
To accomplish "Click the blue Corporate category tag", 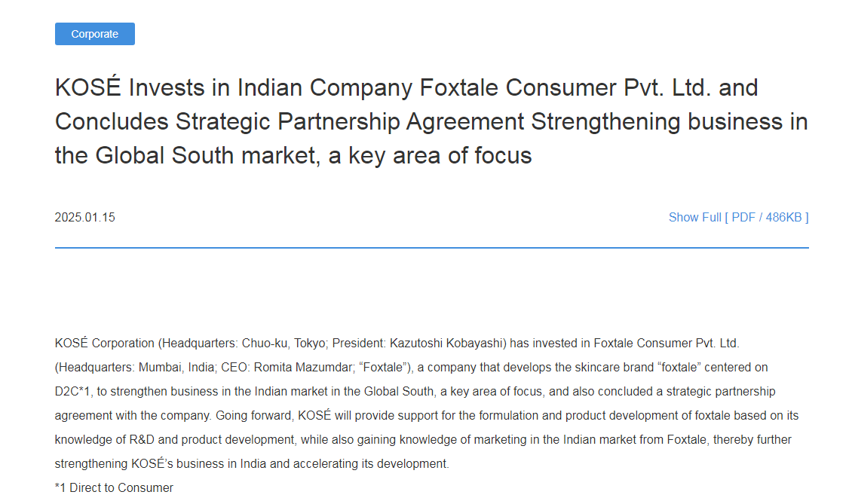I will pyautogui.click(x=94, y=34).
